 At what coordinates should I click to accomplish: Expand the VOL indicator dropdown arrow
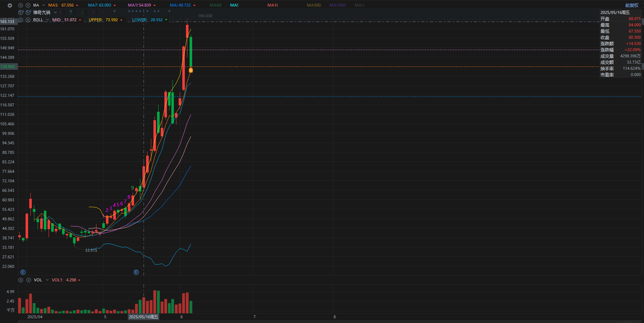pos(47,280)
